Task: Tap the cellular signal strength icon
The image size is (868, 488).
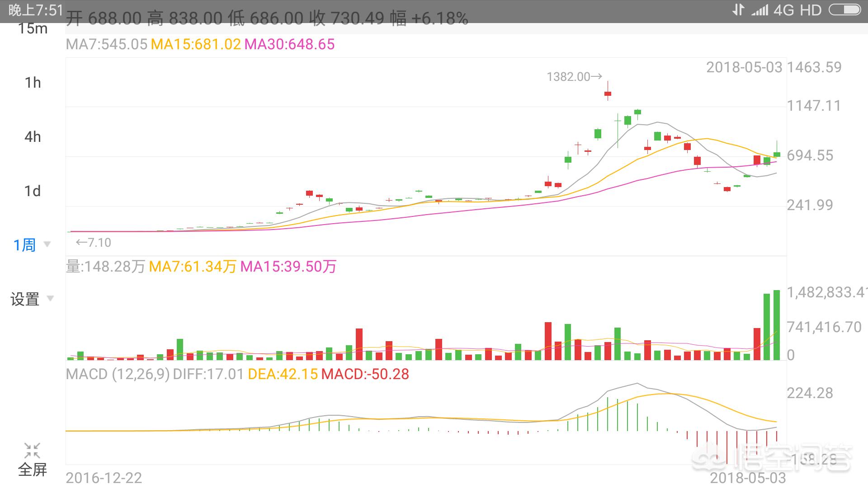Action: (x=759, y=10)
